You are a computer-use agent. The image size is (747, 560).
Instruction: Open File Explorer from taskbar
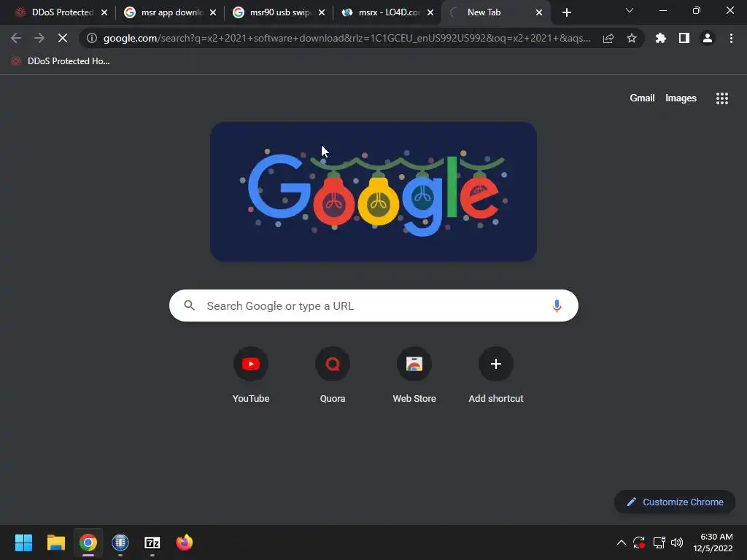[55, 542]
